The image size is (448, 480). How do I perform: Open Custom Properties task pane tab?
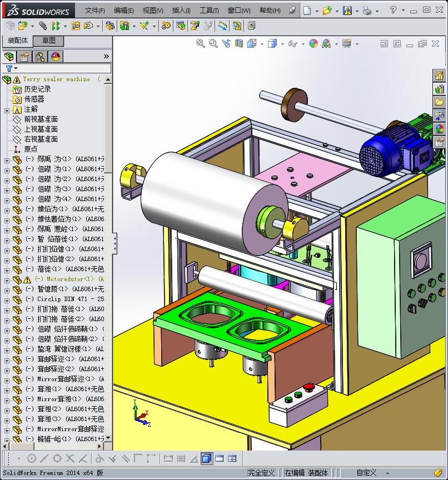point(440,142)
